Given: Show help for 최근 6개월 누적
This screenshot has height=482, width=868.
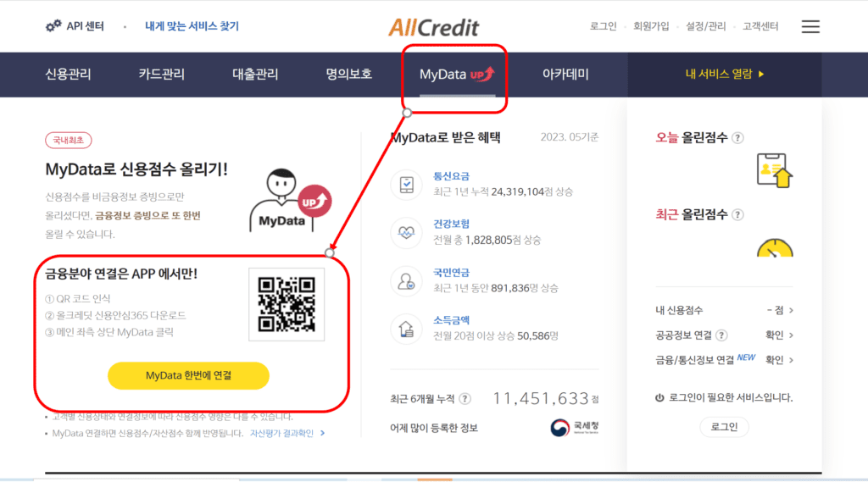Looking at the screenshot, I should pos(465,398).
